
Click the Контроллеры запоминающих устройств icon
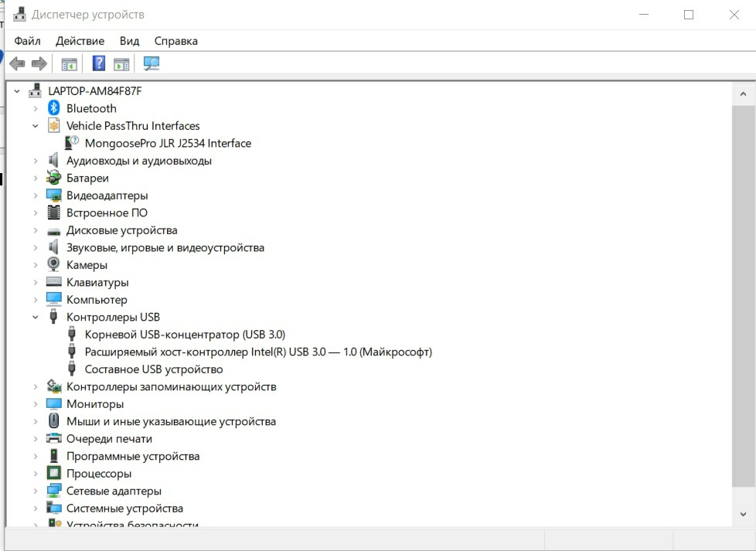(53, 386)
